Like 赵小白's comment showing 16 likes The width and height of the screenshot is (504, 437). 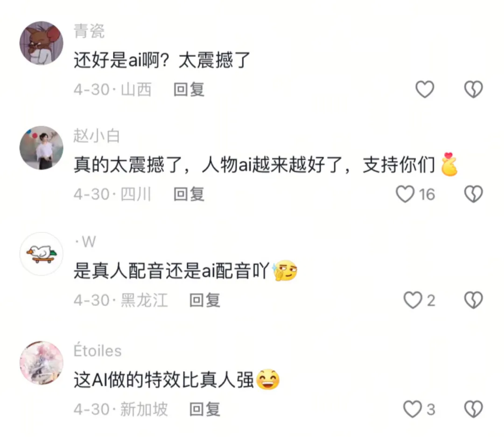click(405, 194)
